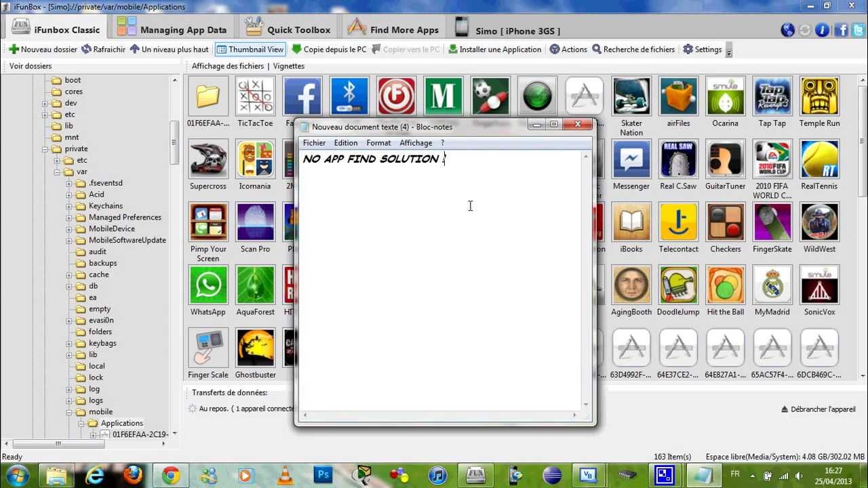
Task: Select the SonicVox app icon
Action: pos(819,285)
